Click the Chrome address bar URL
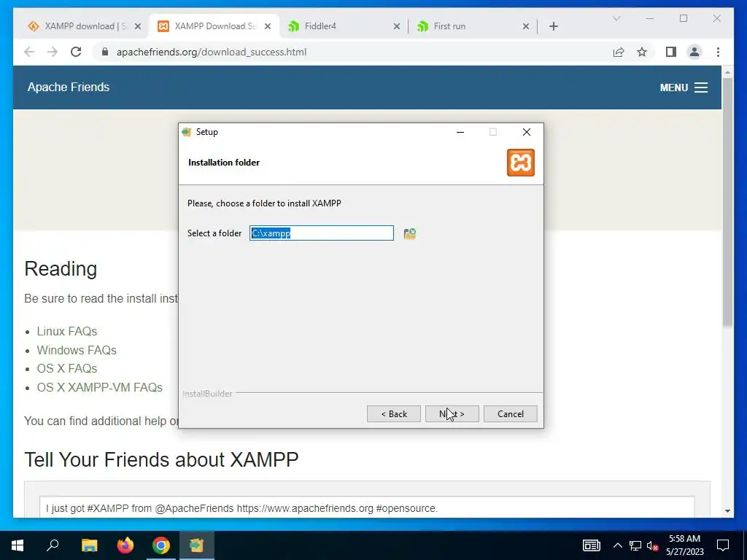This screenshot has width=747, height=560. tap(212, 52)
